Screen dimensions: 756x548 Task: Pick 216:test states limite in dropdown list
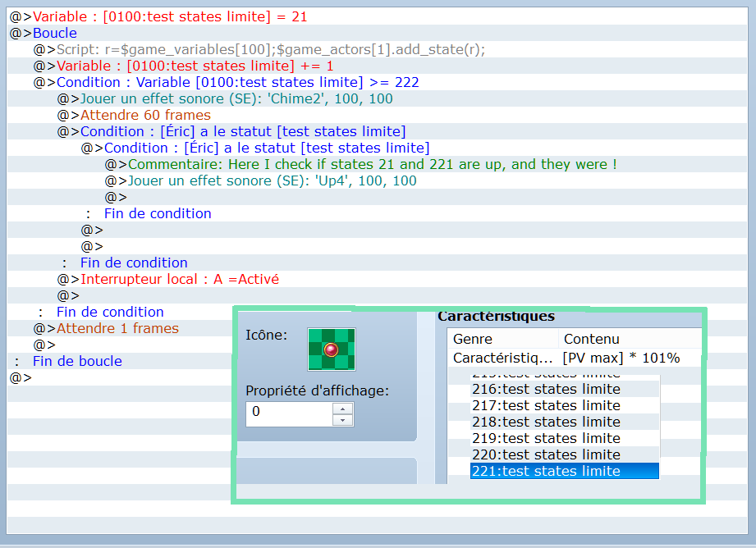pos(564,389)
